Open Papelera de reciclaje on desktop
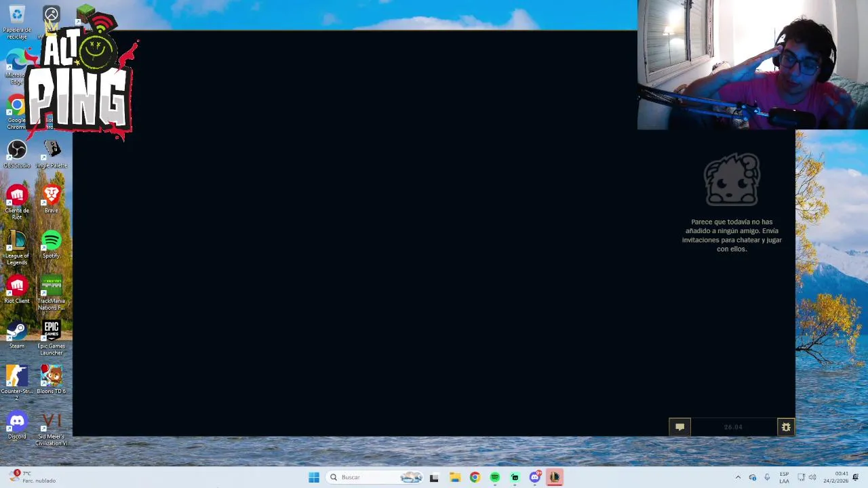This screenshot has height=488, width=868. click(16, 22)
